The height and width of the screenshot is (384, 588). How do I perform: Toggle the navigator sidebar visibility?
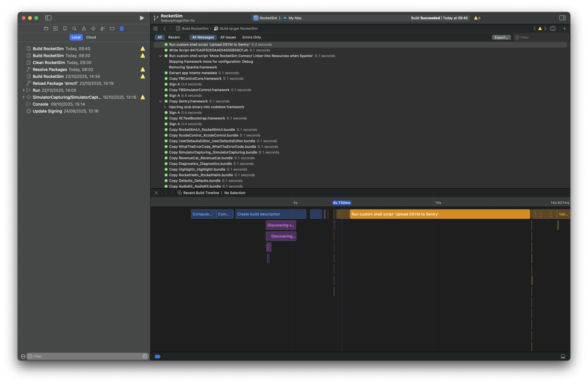(48, 18)
